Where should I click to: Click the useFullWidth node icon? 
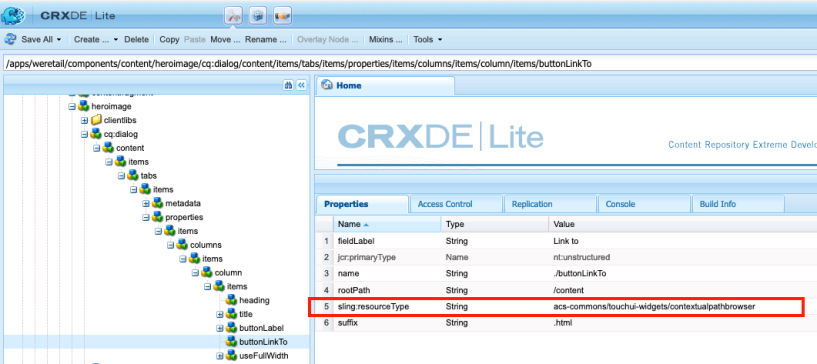231,356
